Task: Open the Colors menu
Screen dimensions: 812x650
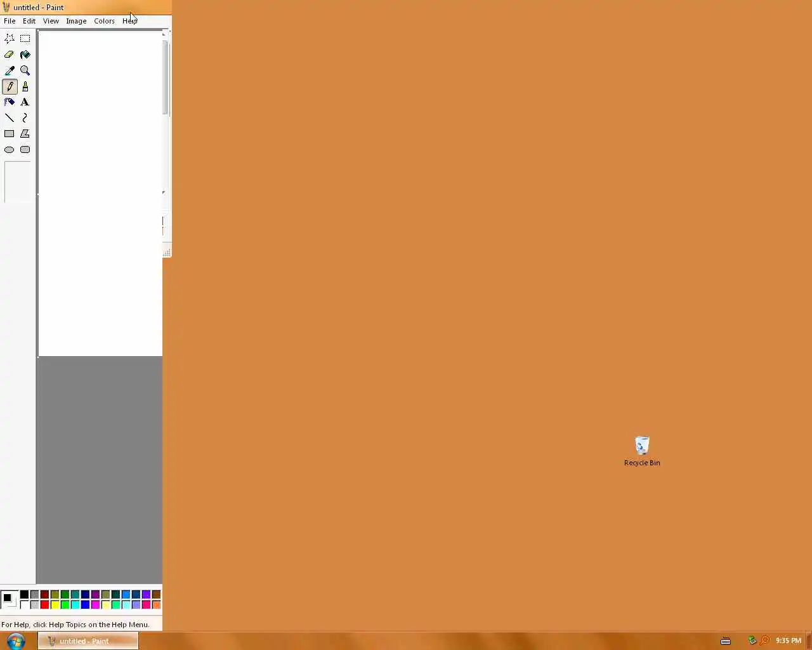Action: click(x=104, y=21)
